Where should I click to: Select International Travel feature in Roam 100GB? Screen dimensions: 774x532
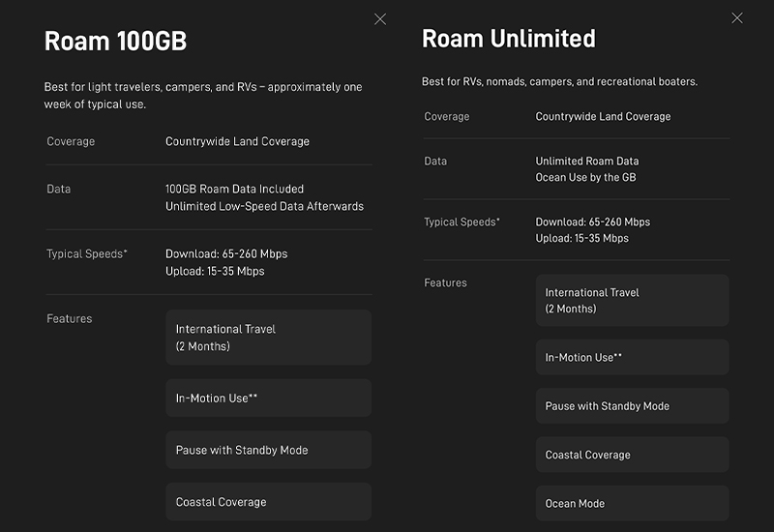pyautogui.click(x=268, y=338)
